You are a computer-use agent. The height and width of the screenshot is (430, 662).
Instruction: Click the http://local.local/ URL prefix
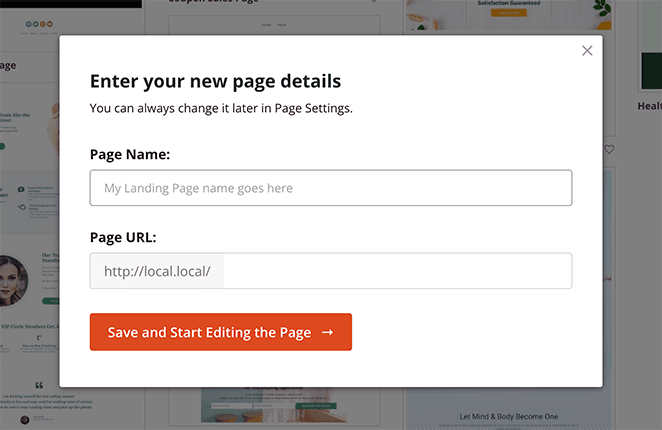tap(157, 271)
